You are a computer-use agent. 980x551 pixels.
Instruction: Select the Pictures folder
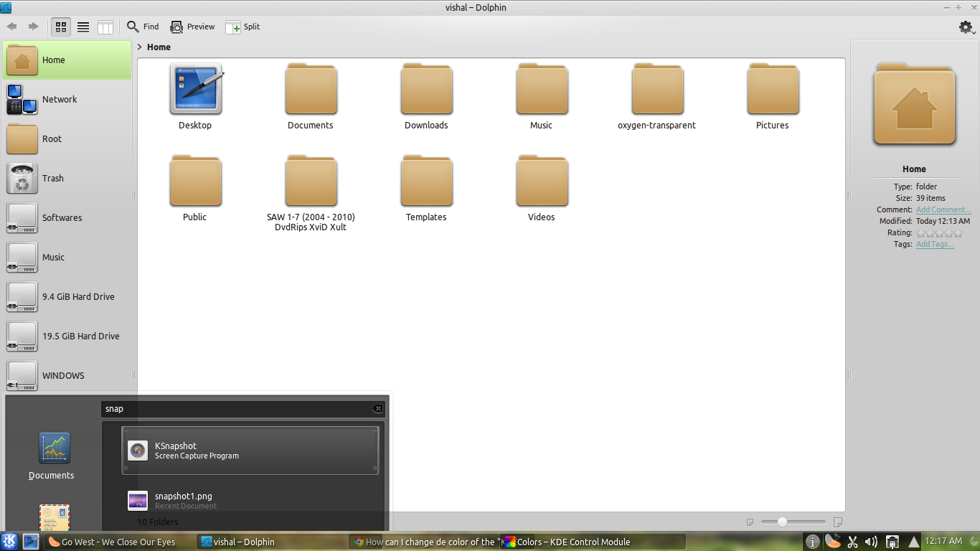click(773, 97)
